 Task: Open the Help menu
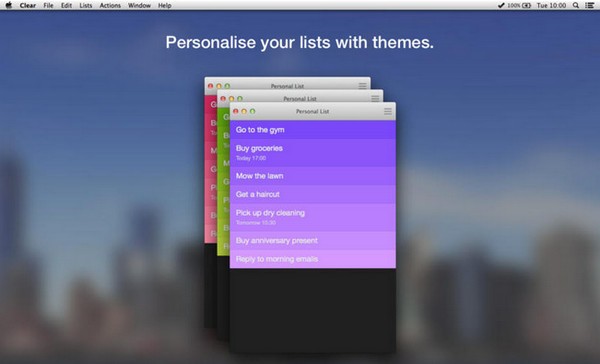(x=165, y=5)
